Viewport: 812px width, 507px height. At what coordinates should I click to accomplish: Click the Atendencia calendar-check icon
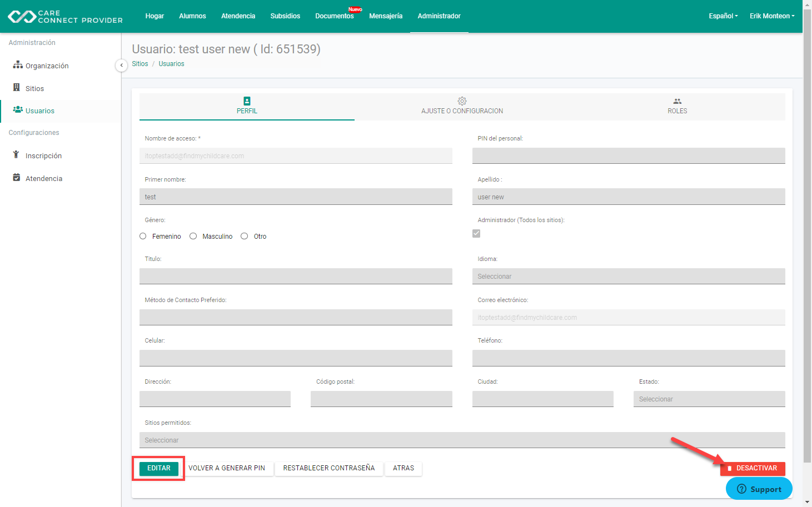[x=17, y=178]
